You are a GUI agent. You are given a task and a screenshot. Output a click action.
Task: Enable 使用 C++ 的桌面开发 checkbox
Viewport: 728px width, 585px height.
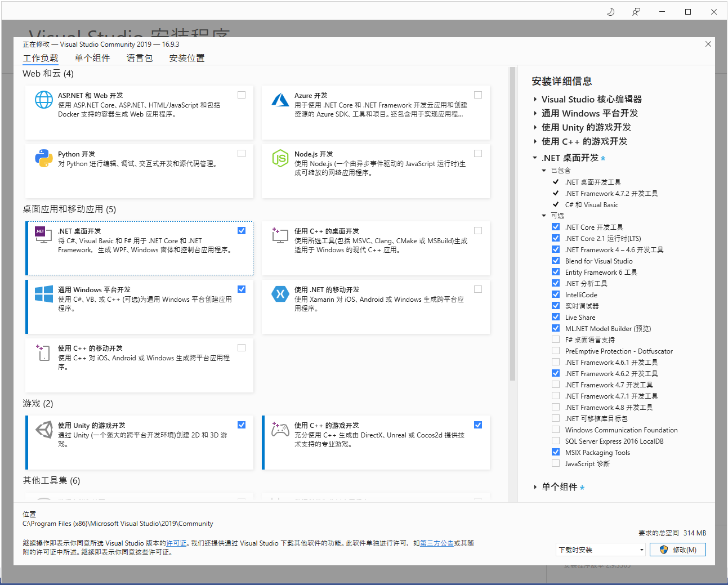[478, 231]
